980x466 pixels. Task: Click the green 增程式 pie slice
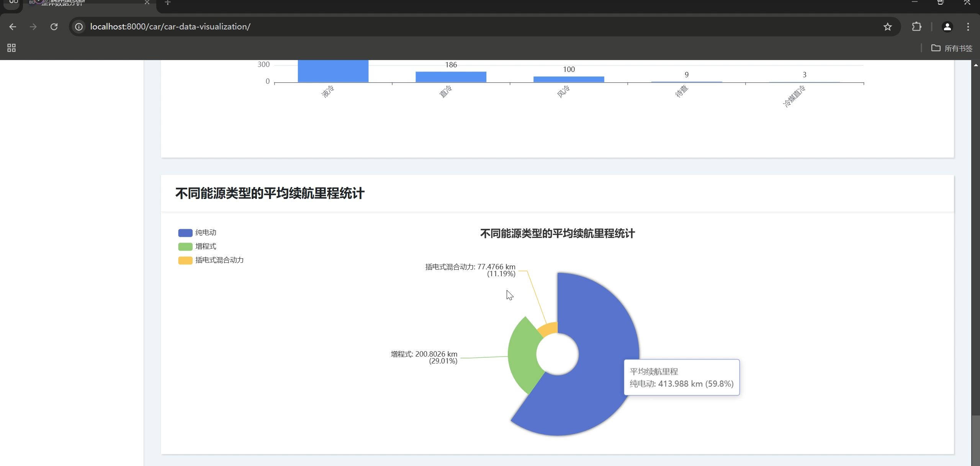coord(523,356)
